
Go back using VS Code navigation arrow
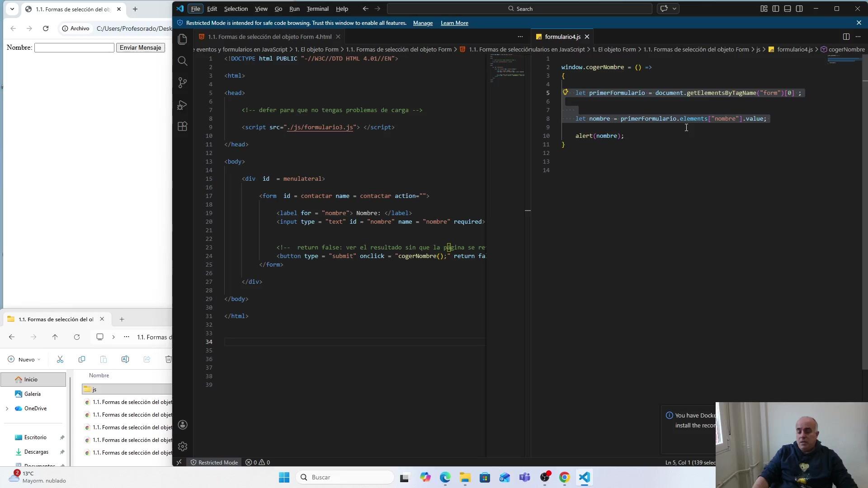click(366, 9)
